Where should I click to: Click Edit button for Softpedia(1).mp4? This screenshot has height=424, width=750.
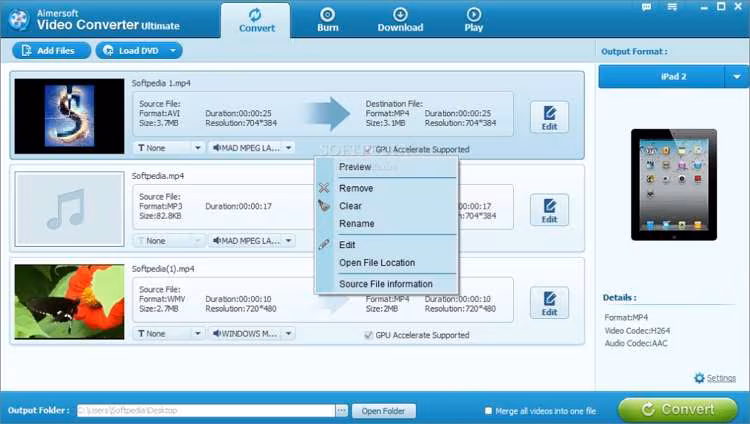549,303
